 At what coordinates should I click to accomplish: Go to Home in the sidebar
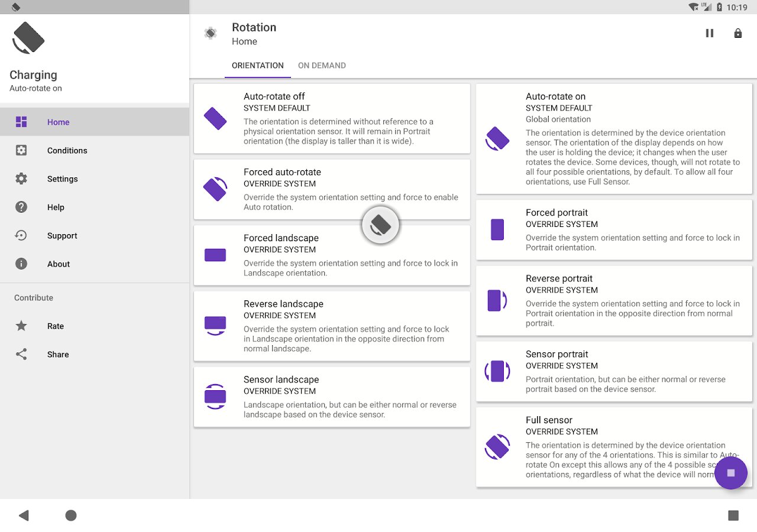point(58,122)
